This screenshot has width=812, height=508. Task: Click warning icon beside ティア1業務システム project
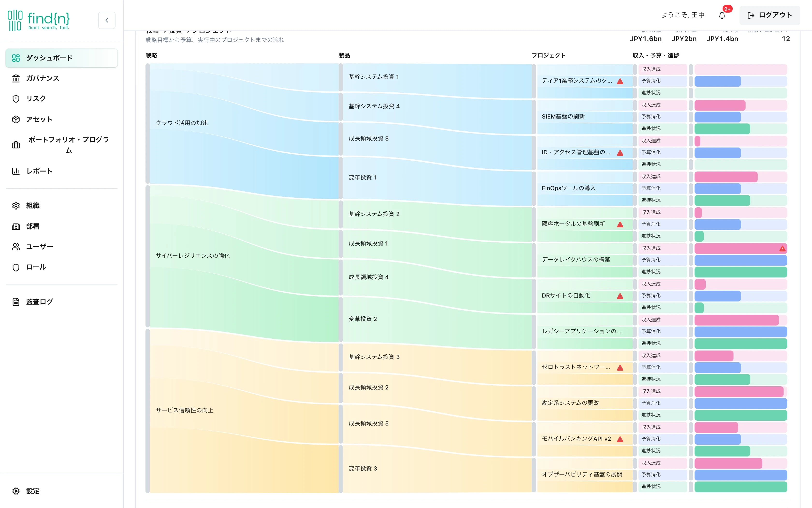[620, 81]
